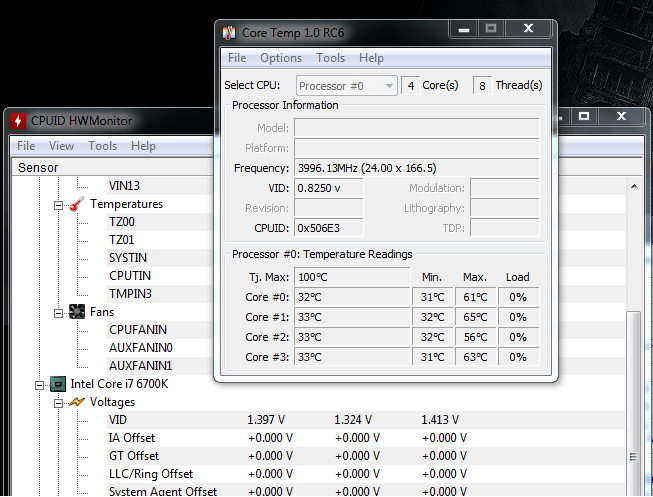Open HWMonitor File menu
This screenshot has width=653, height=497.
[26, 146]
